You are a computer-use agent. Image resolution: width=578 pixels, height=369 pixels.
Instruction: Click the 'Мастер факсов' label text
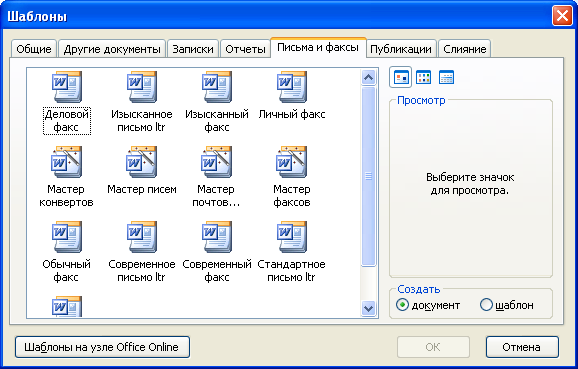tap(292, 196)
